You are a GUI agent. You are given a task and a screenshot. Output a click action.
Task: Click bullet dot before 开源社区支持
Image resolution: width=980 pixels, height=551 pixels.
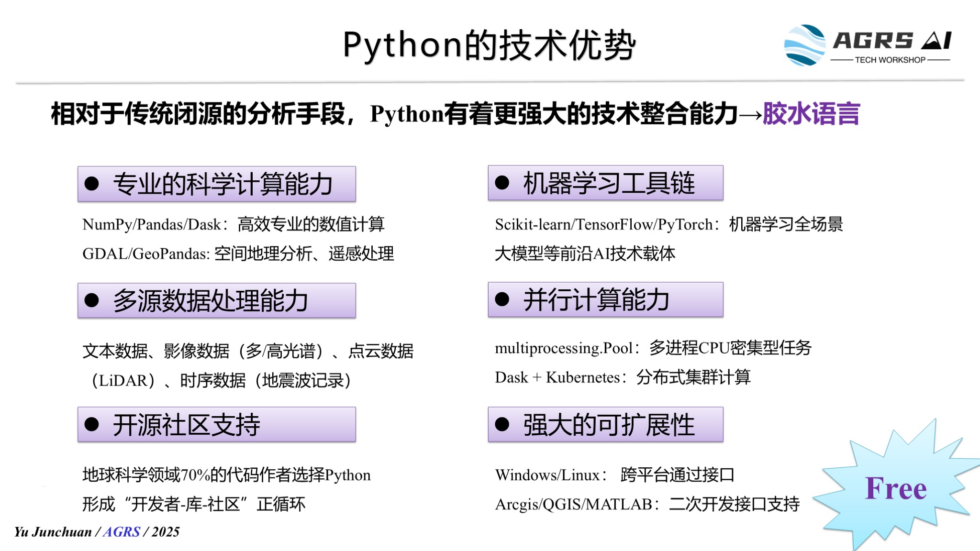[x=91, y=424]
